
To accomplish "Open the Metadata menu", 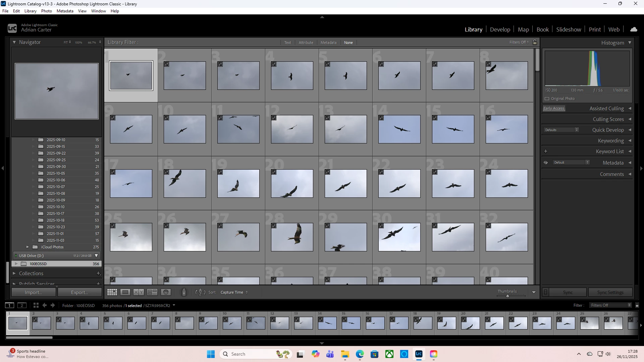I will tap(65, 11).
